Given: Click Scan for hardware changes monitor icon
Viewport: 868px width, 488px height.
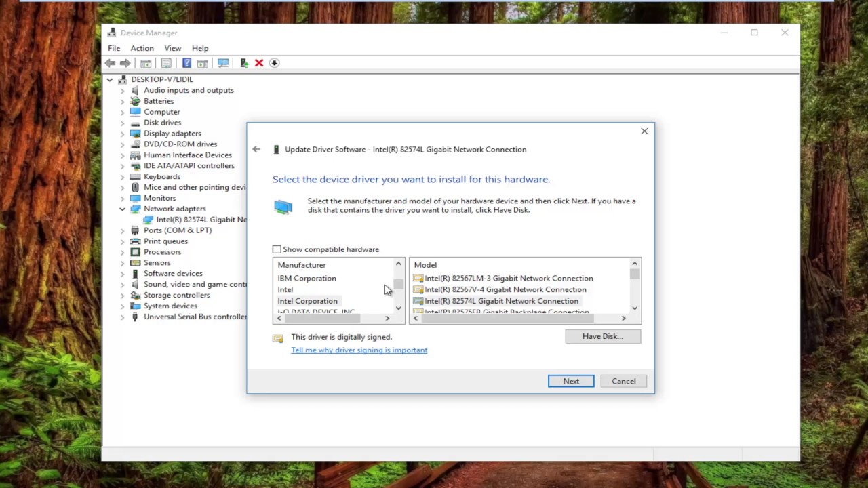Looking at the screenshot, I should coord(223,63).
